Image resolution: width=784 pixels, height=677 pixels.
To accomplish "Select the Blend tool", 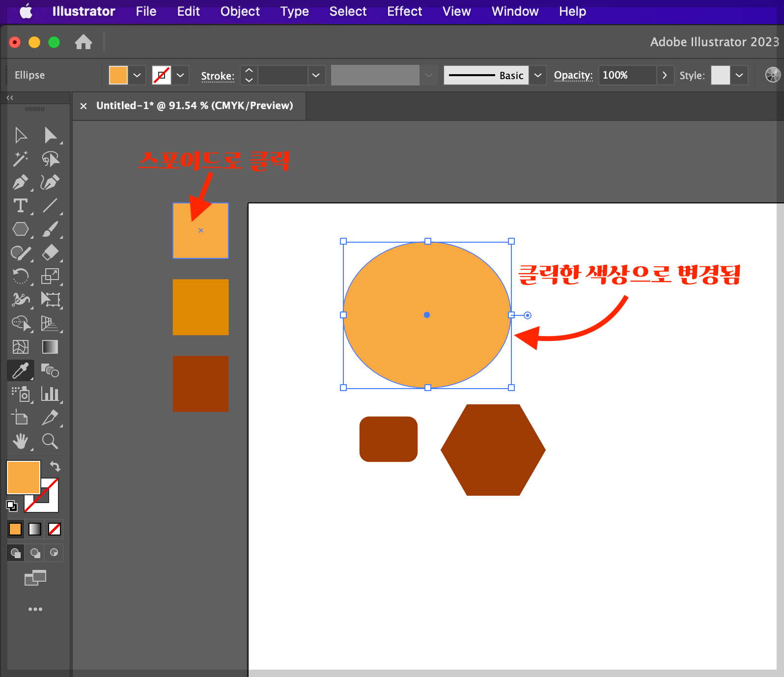I will [x=50, y=370].
